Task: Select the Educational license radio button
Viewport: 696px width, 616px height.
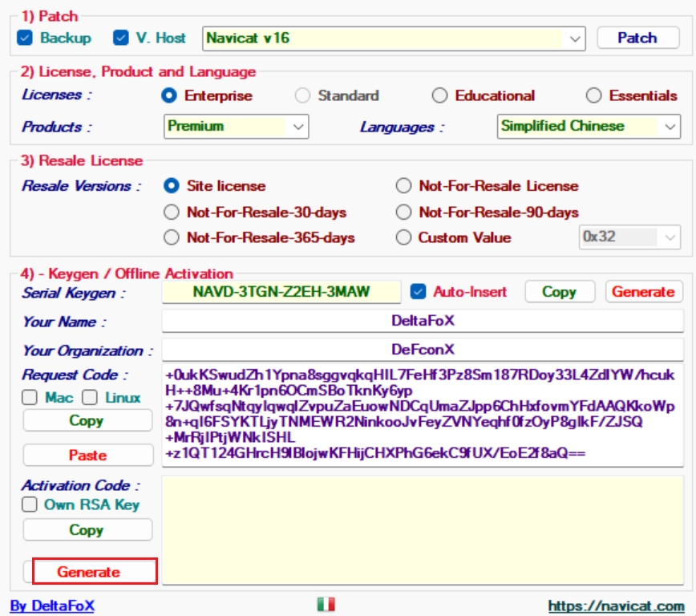Action: coord(439,95)
